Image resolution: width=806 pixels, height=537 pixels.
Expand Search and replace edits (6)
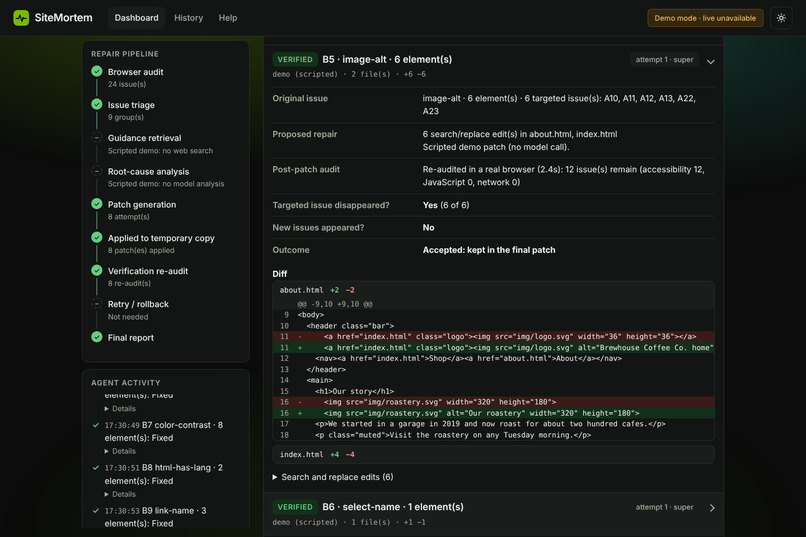pyautogui.click(x=333, y=477)
